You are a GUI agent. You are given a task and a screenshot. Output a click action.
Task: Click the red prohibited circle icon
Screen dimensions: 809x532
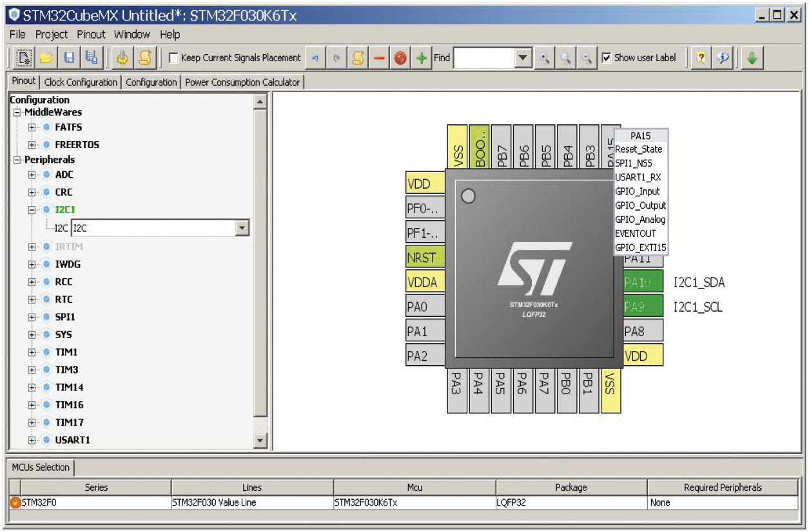400,58
